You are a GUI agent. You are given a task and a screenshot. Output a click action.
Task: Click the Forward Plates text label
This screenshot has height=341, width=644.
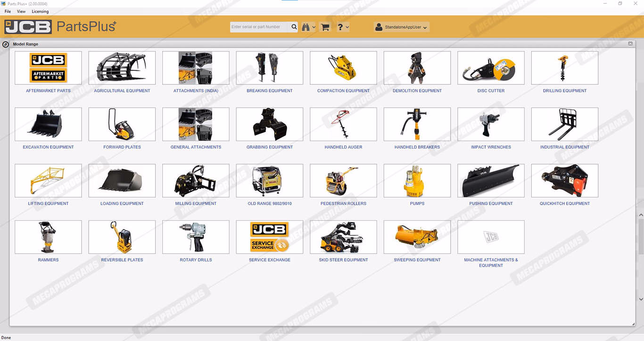click(x=122, y=147)
